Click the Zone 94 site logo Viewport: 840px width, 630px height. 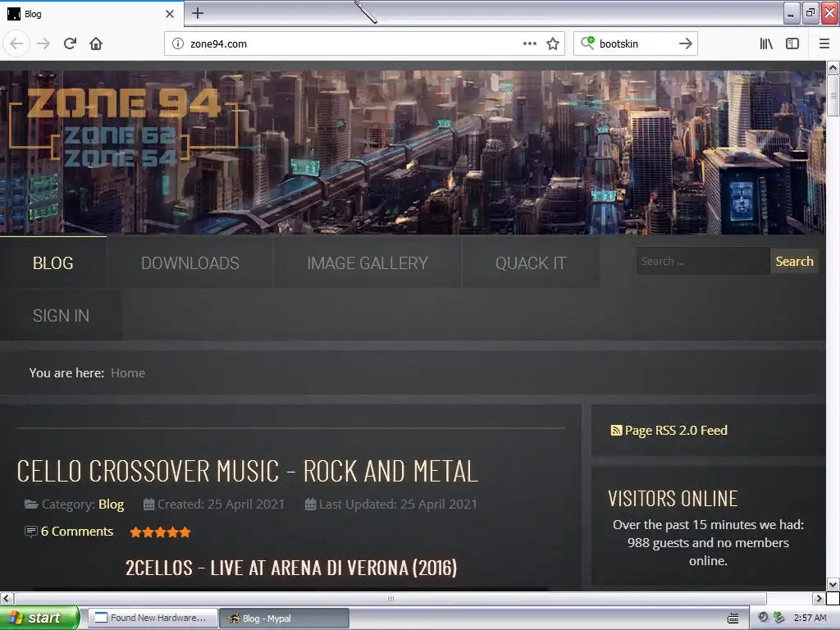coord(125,126)
